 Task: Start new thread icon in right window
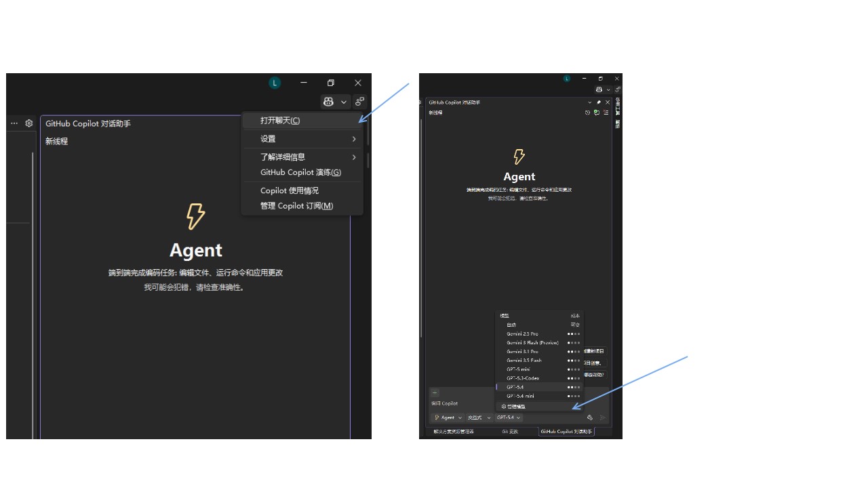[x=597, y=113]
